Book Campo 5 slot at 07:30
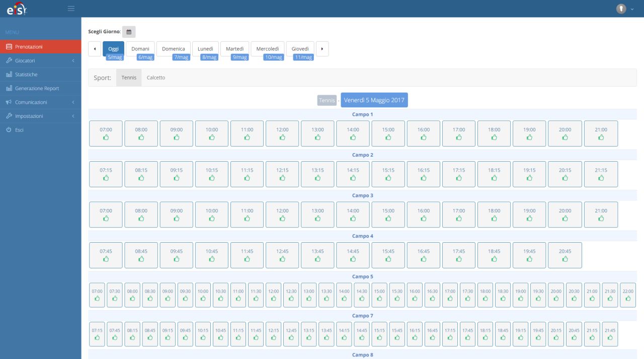Screen dimensions: 644x359 (x=115, y=295)
